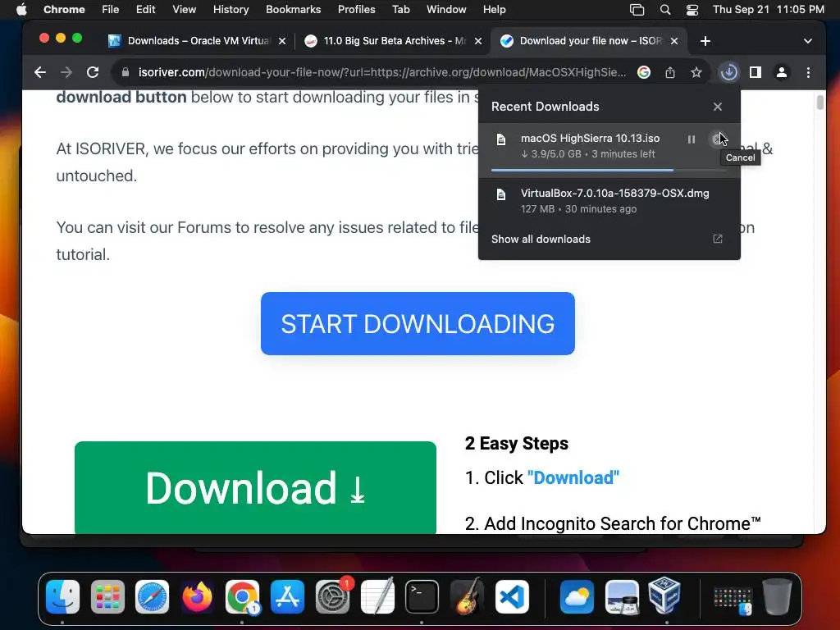This screenshot has height=630, width=840.
Task: Open the side panel icon
Action: [756, 72]
